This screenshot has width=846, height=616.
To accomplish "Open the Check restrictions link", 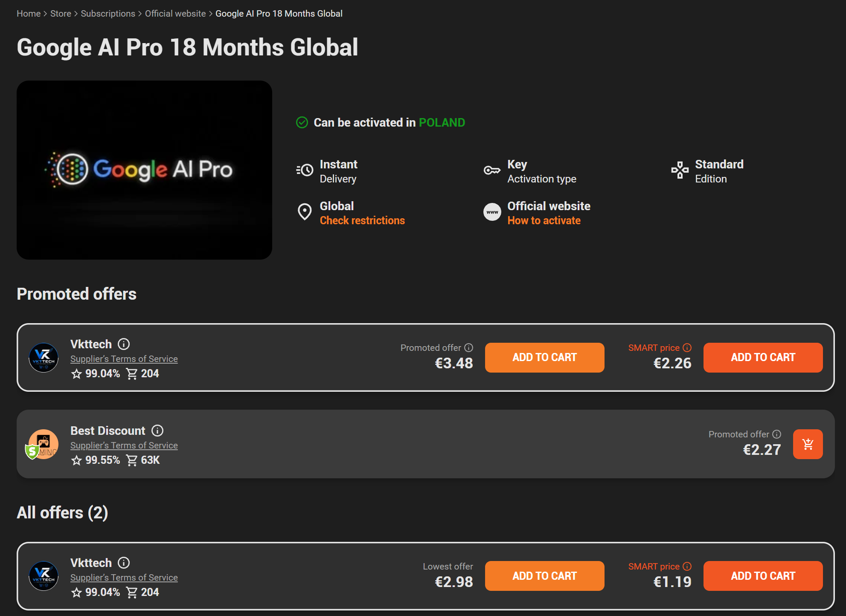I will point(362,220).
